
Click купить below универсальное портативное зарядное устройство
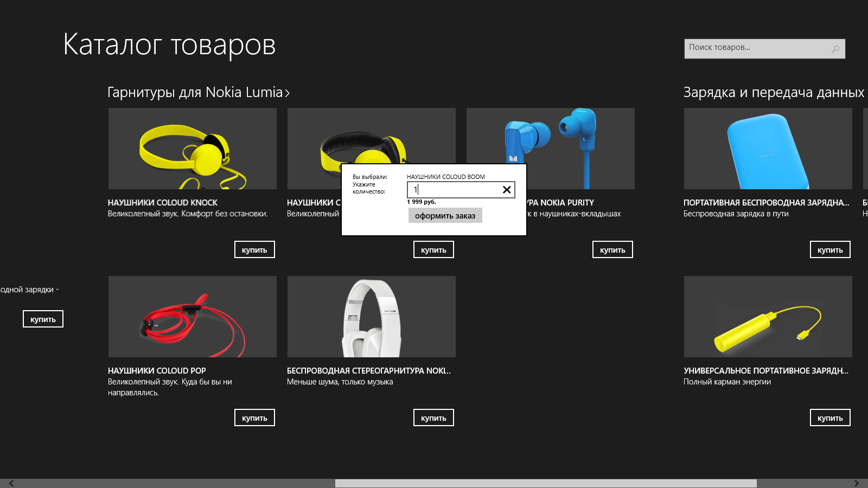click(830, 418)
